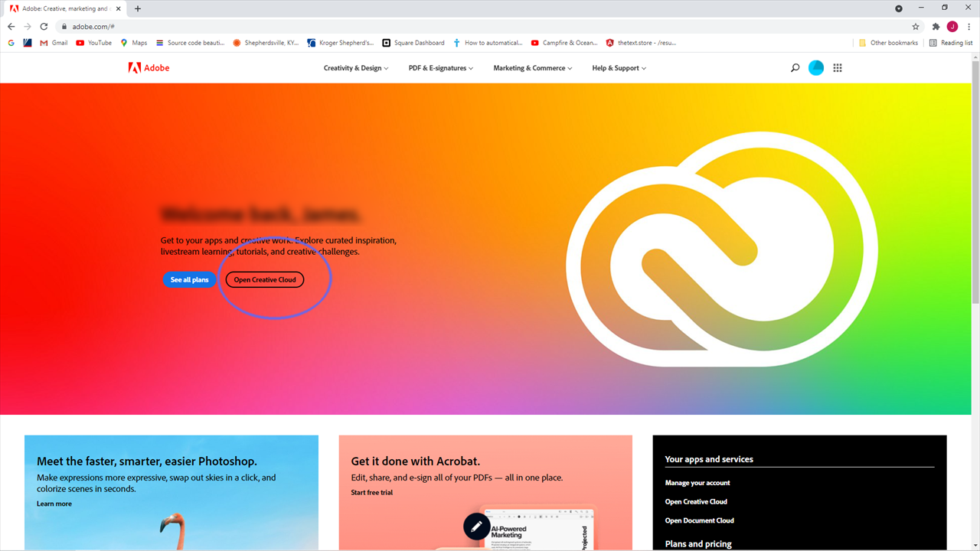Click the browser forward arrow

[28, 26]
